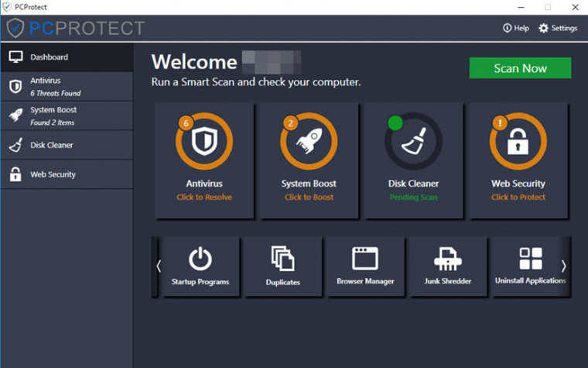Click the green Disk Cleaner status dot
588x368 pixels.
(x=395, y=122)
